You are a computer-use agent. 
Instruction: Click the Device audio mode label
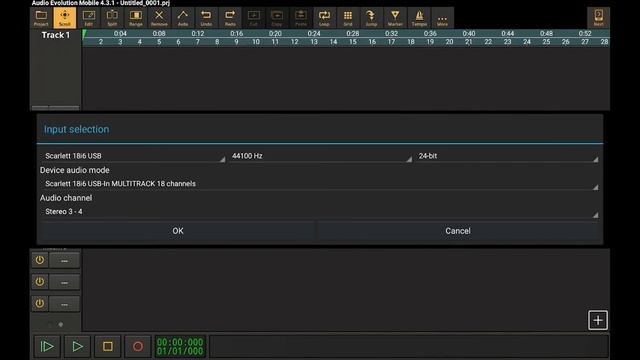75,170
